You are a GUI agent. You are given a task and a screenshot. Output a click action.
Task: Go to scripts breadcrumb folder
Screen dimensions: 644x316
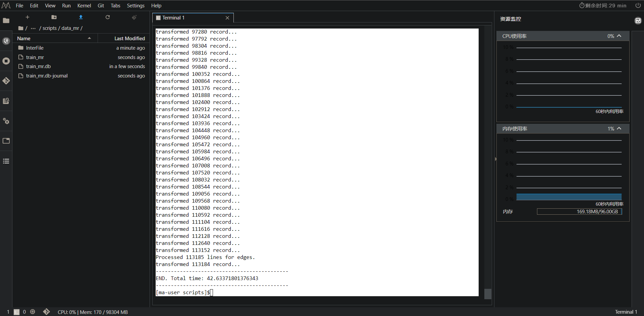tap(50, 28)
